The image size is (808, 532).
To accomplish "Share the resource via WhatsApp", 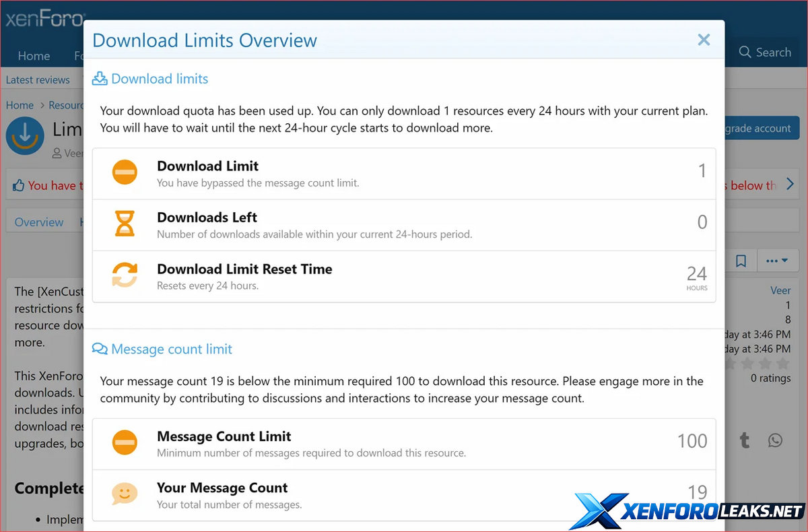I will click(776, 440).
